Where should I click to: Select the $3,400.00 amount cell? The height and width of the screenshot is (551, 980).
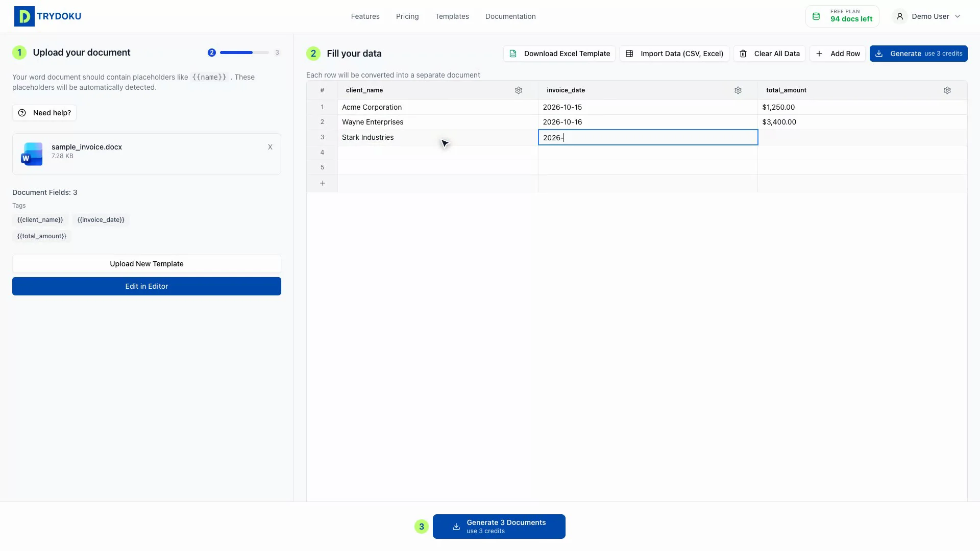pos(862,122)
